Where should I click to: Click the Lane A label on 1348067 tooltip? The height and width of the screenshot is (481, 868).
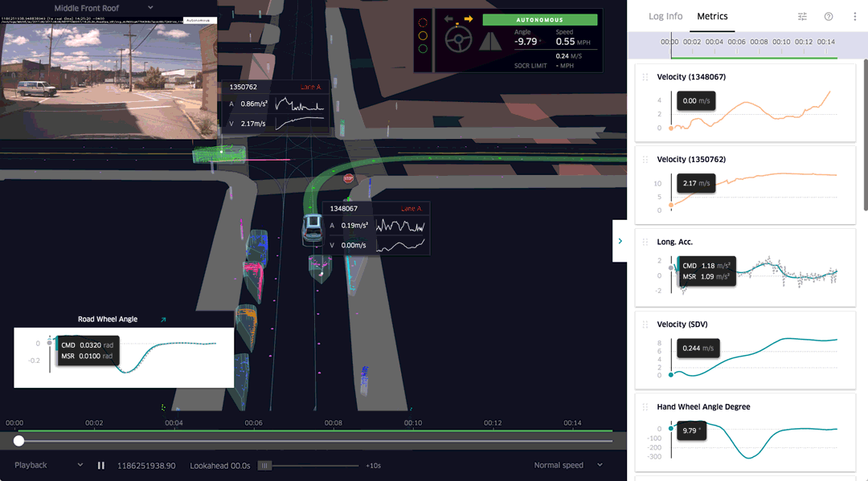pos(412,208)
